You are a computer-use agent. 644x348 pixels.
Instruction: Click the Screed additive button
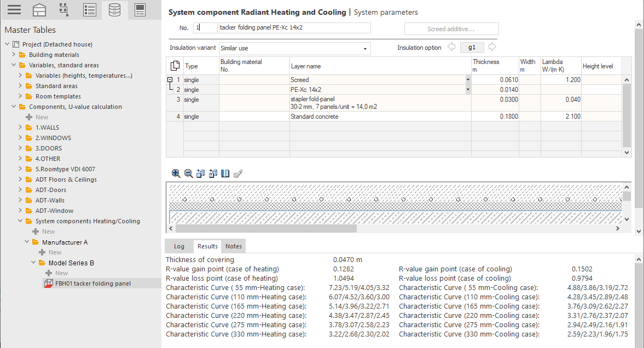coord(451,29)
